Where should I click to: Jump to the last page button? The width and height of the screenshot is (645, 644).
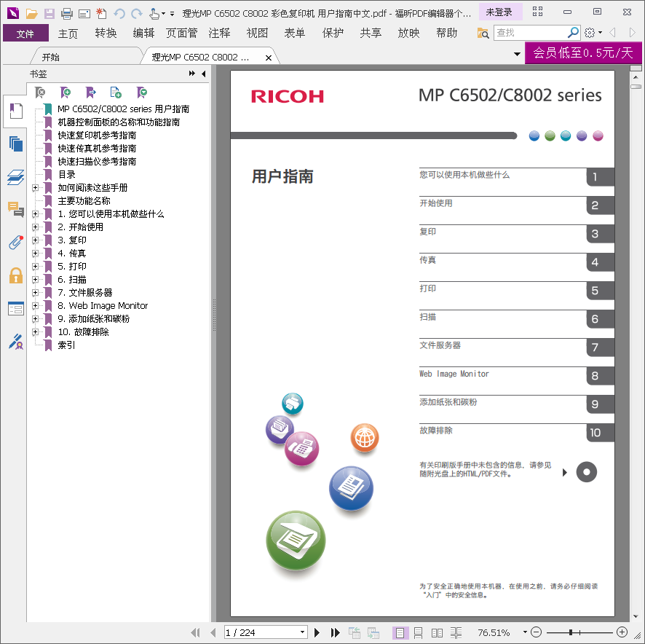[336, 632]
